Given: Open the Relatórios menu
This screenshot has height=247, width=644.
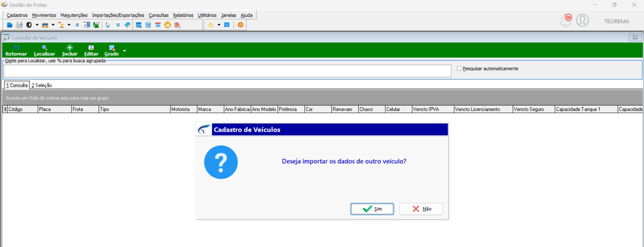Looking at the screenshot, I should (183, 15).
